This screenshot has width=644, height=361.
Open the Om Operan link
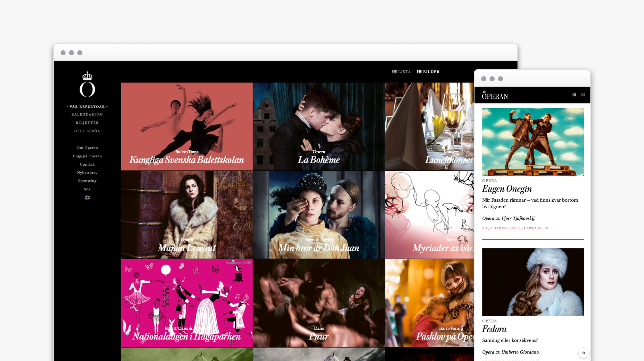(87, 148)
